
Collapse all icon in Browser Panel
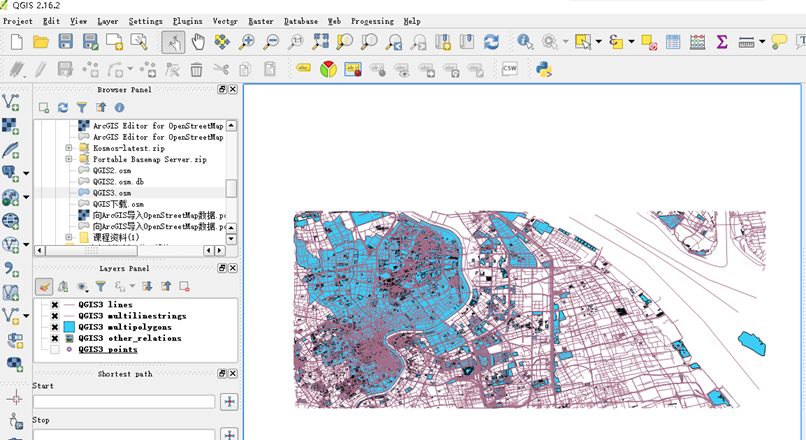101,107
